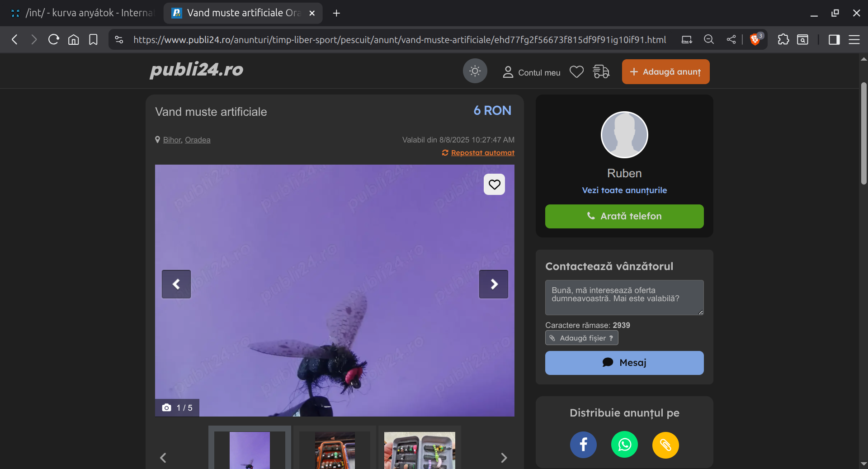Share listing on Facebook
The image size is (868, 469).
583,445
